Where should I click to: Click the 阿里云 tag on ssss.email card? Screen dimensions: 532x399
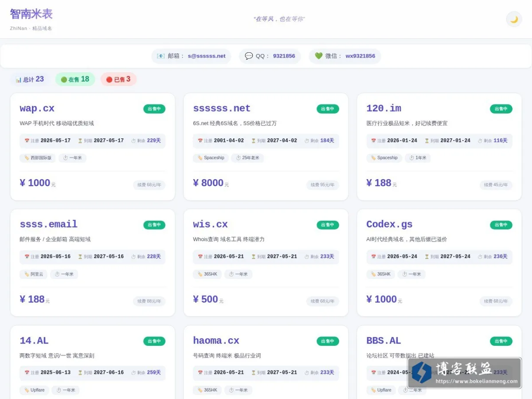coord(33,274)
